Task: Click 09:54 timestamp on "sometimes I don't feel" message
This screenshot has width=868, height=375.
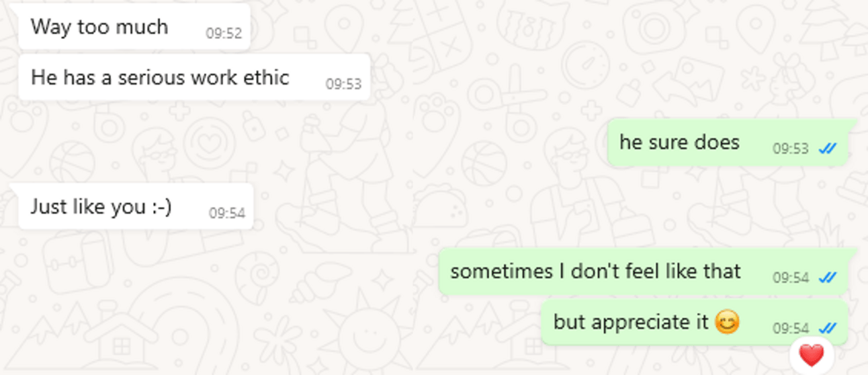Action: (x=791, y=278)
